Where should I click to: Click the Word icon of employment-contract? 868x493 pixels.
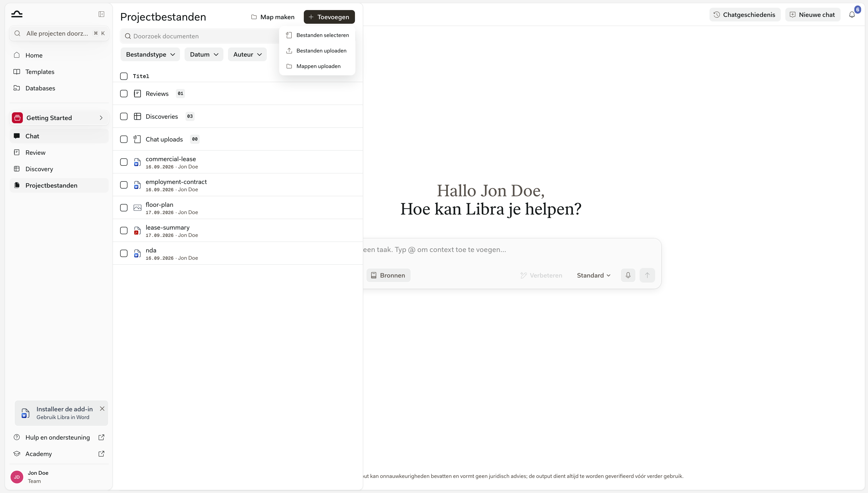(x=137, y=185)
